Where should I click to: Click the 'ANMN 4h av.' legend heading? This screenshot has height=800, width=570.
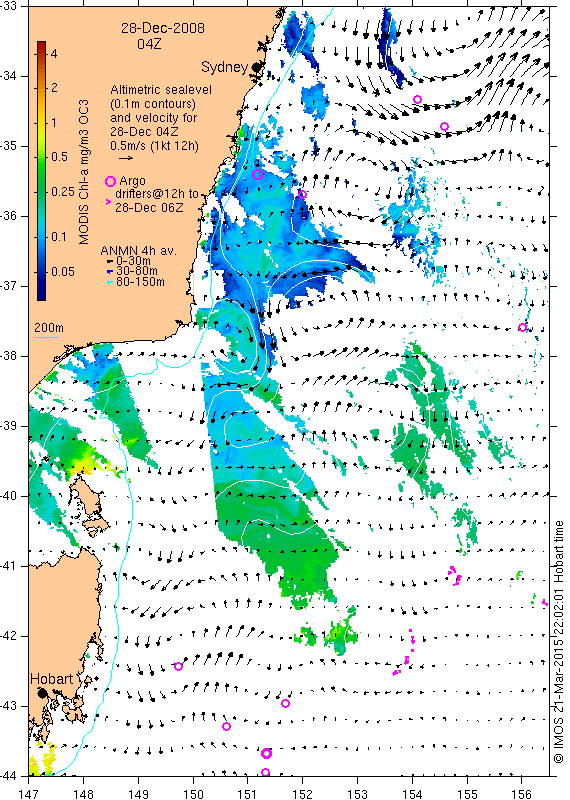coord(139,251)
